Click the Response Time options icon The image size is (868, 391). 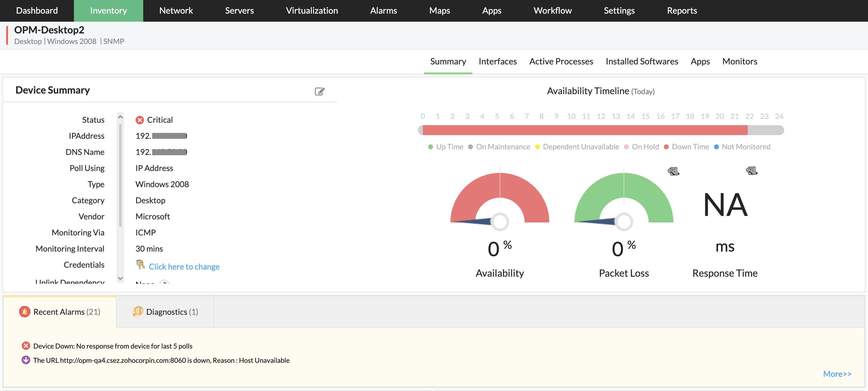751,171
